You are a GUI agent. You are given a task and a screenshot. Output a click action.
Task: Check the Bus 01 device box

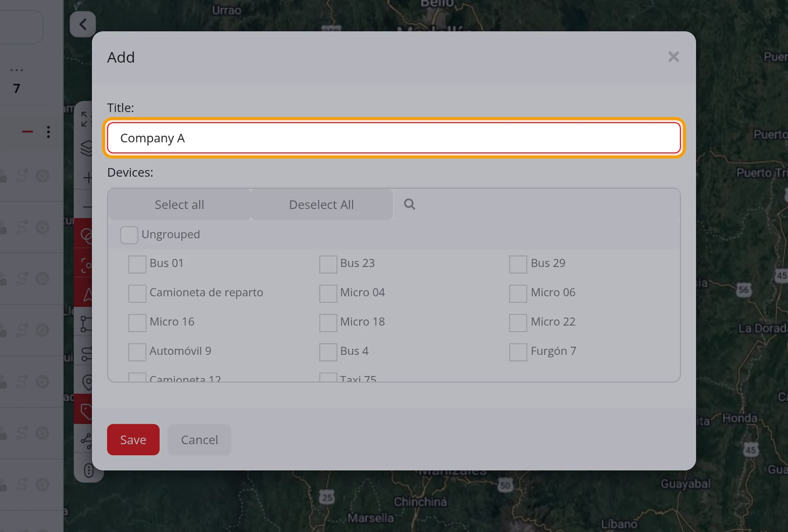point(137,264)
